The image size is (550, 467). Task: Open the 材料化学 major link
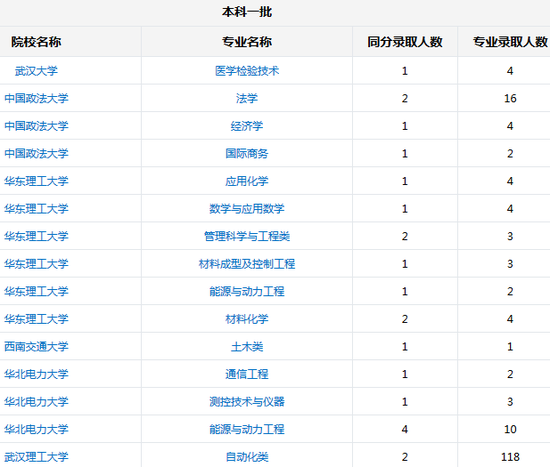(247, 319)
